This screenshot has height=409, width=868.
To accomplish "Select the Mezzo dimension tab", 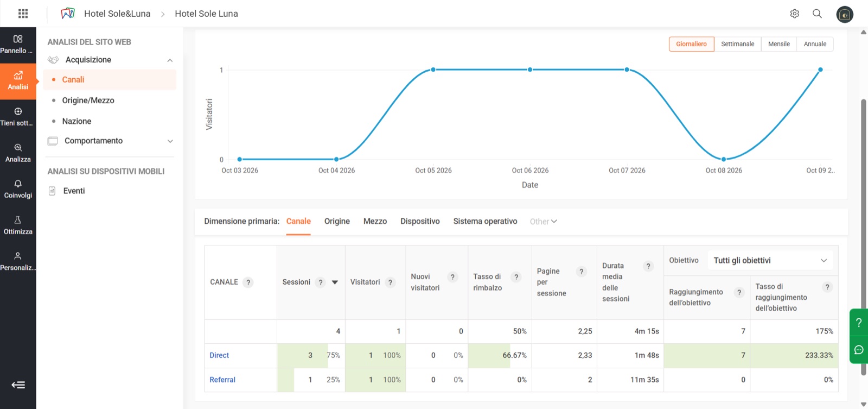I will click(375, 222).
